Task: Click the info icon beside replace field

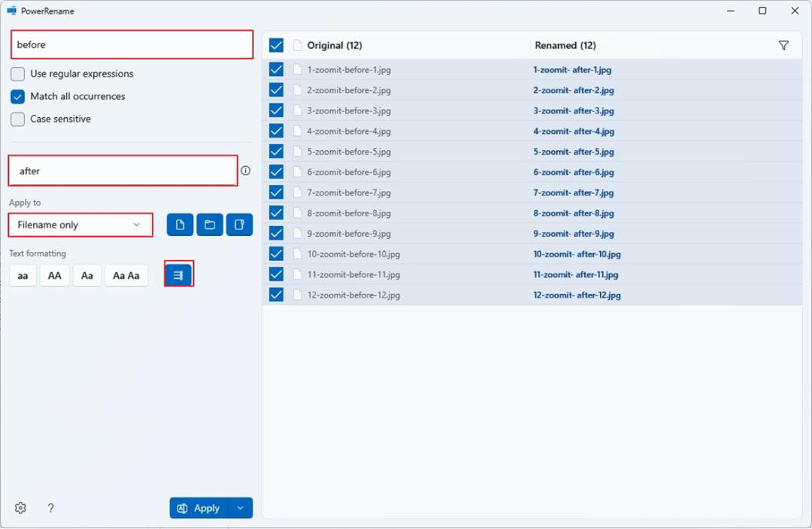Action: 245,171
